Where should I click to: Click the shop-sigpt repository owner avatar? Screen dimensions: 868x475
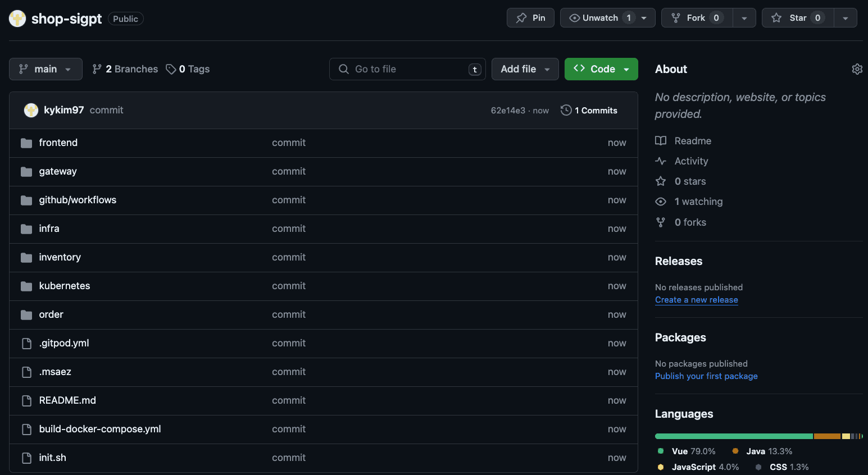(17, 19)
